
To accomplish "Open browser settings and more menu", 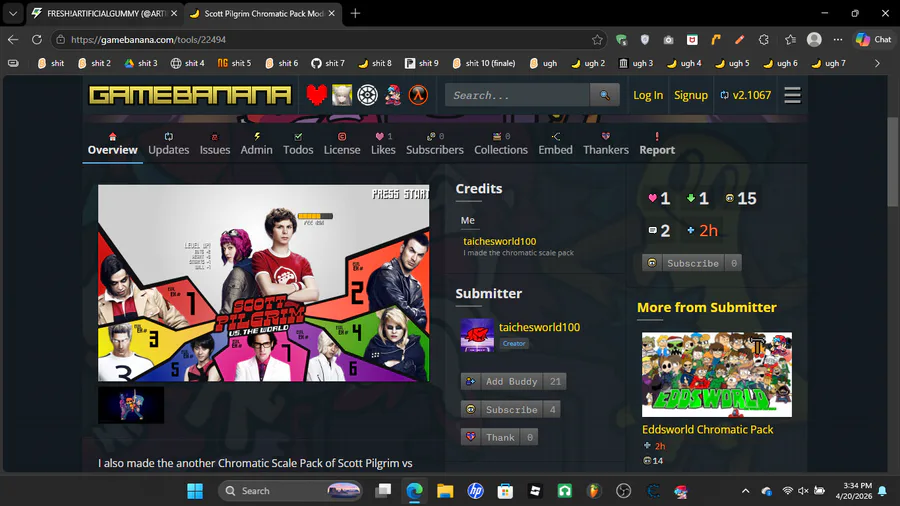I will (838, 40).
